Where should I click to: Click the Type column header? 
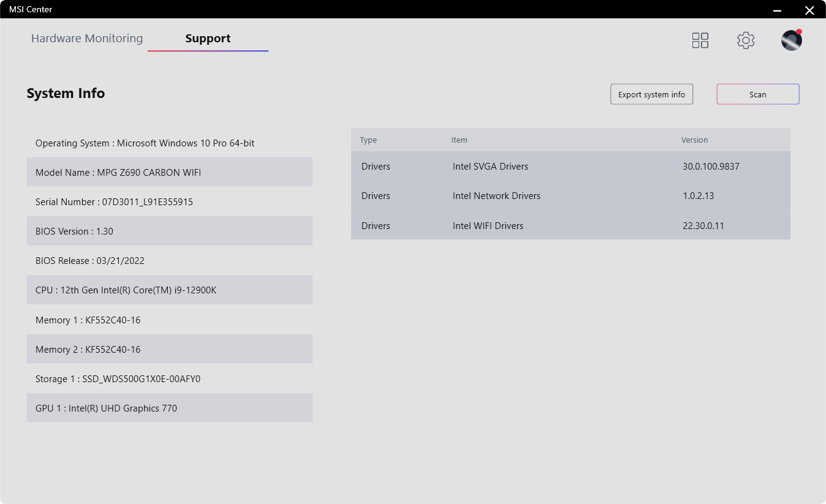pos(368,140)
